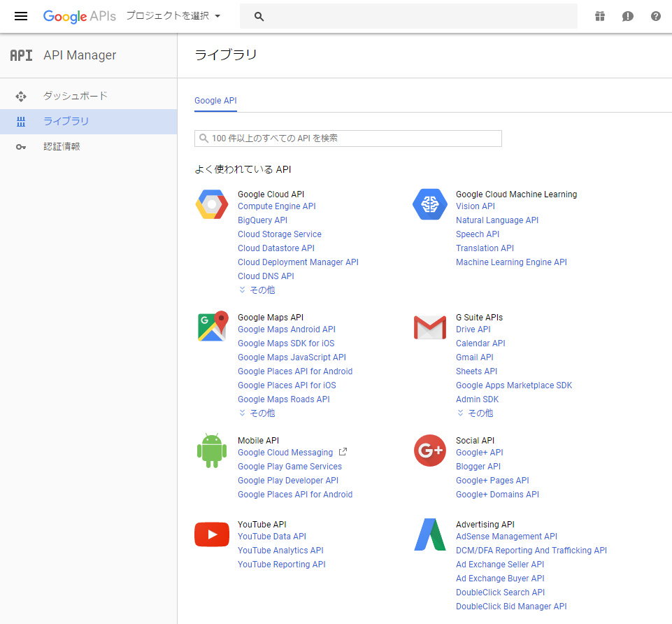Image resolution: width=672 pixels, height=624 pixels.
Task: Select ライブラリ in the sidebar
Action: click(x=88, y=121)
